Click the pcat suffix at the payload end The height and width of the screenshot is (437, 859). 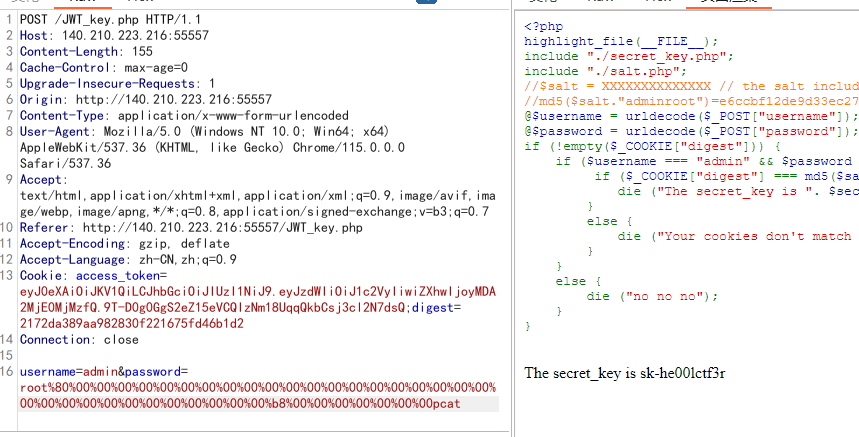click(447, 404)
